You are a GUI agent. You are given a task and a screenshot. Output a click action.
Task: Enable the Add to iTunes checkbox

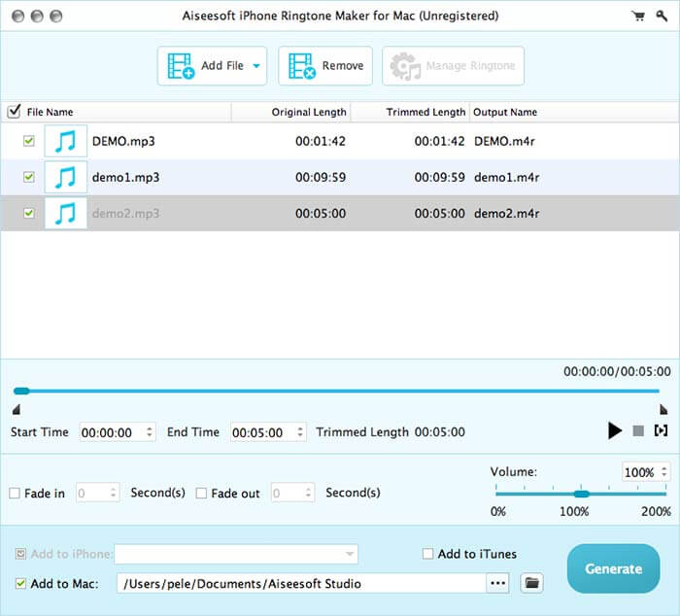(x=427, y=554)
